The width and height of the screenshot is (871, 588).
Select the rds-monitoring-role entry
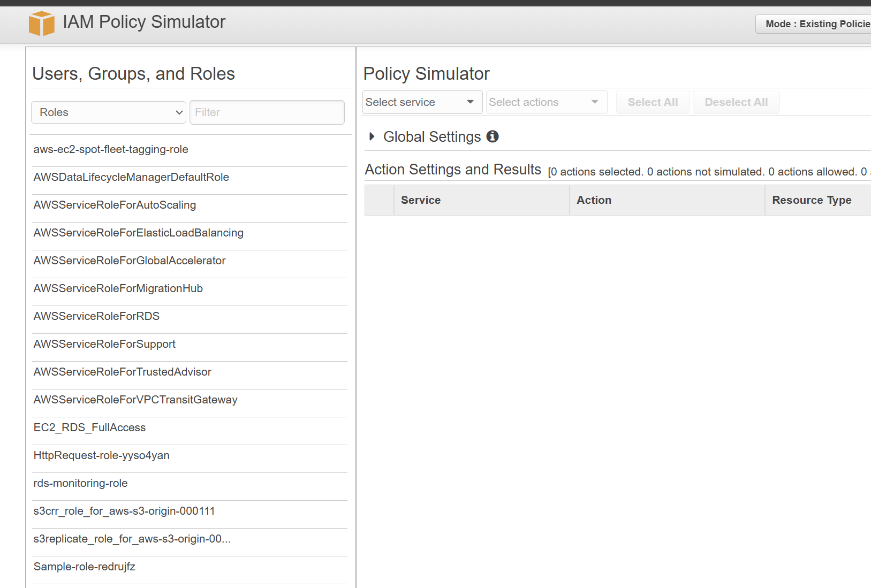80,483
